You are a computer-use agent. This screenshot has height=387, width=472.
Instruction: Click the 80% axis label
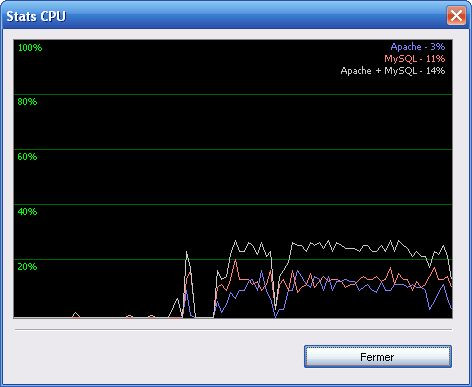[27, 102]
